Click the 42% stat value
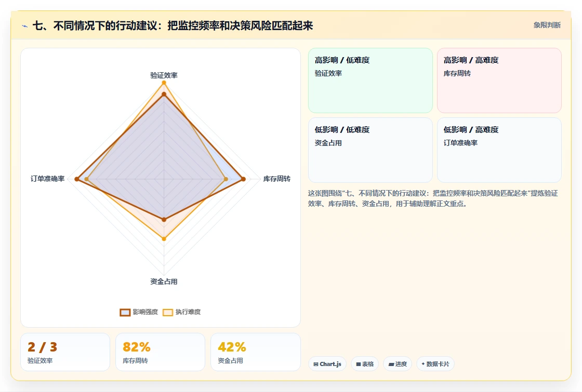 [232, 347]
